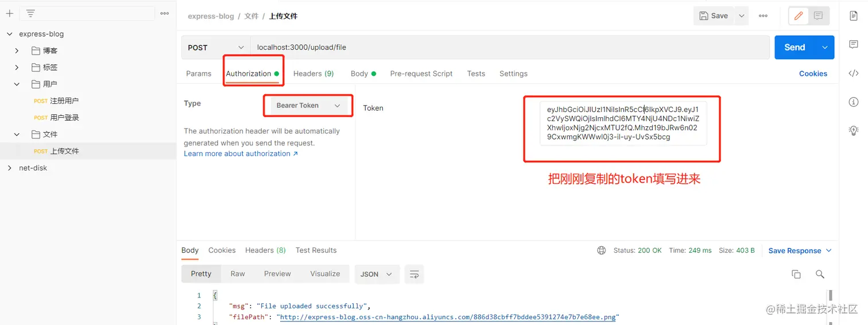This screenshot has height=325, width=868.
Task: Open the POST method dropdown
Action: pos(216,48)
